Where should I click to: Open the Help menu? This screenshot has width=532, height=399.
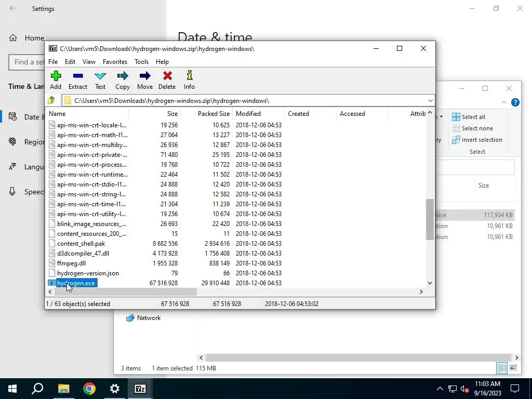162,62
